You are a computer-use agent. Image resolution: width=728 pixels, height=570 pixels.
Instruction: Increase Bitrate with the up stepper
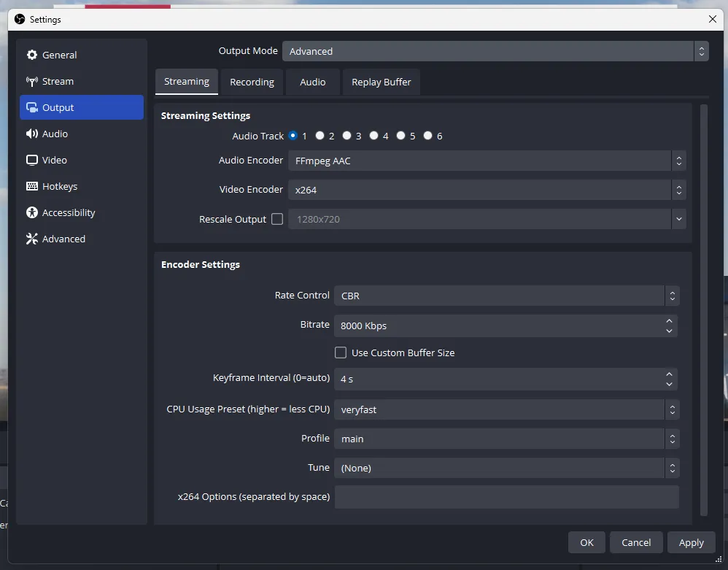[x=669, y=321]
